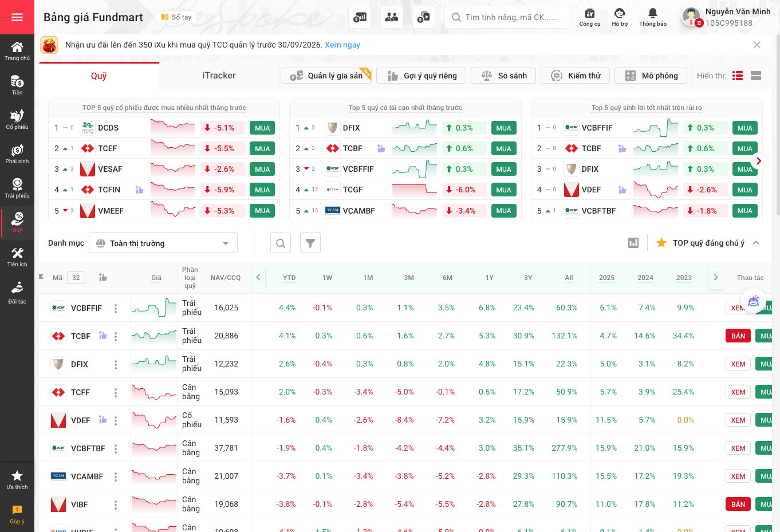Screen dimensions: 780x532
Task: Follow the Xem ngay link
Action: tap(342, 45)
